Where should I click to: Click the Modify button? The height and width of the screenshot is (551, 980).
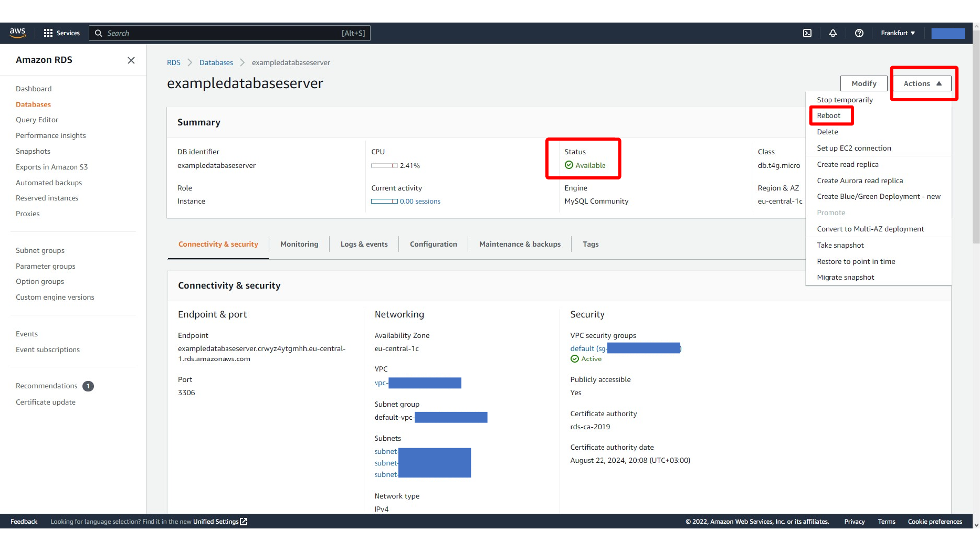coord(863,83)
